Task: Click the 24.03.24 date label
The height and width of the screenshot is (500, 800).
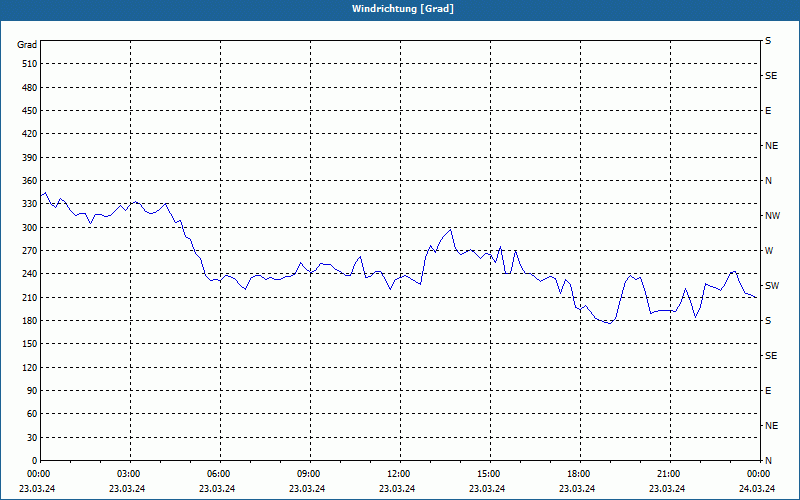Action: coord(757,489)
